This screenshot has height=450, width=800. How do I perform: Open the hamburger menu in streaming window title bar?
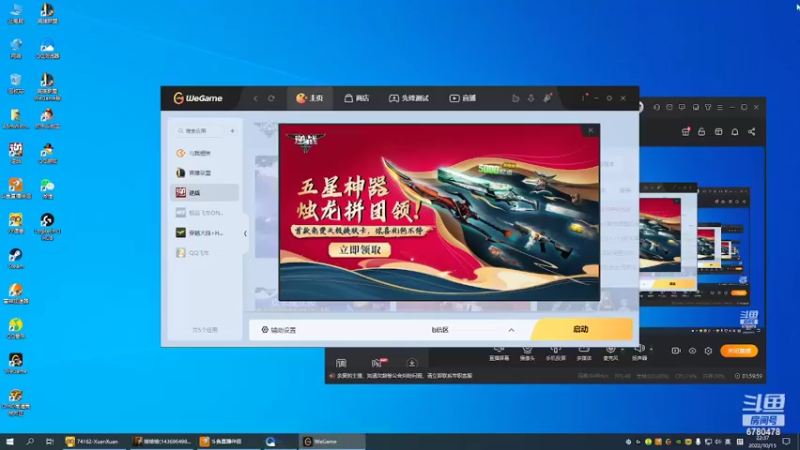[x=720, y=107]
